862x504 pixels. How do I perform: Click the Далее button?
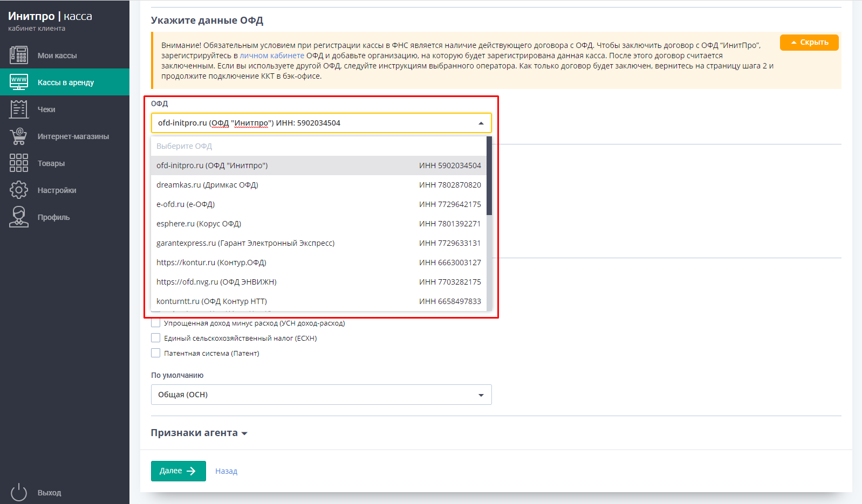[179, 471]
